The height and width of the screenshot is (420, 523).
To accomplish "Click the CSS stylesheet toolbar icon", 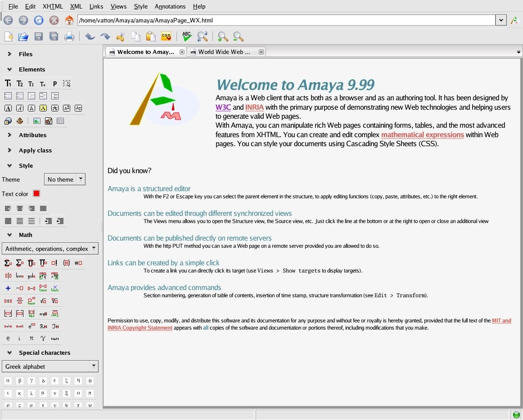I will [x=166, y=36].
